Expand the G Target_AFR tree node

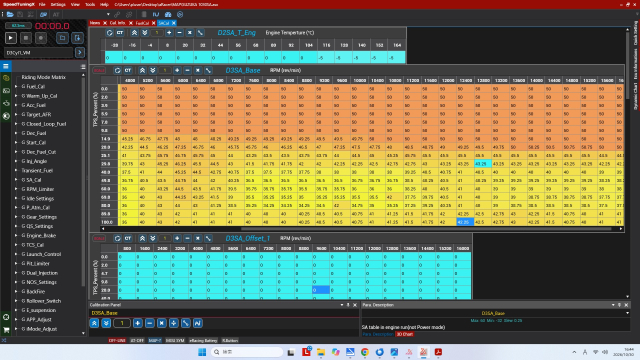pos(16,115)
